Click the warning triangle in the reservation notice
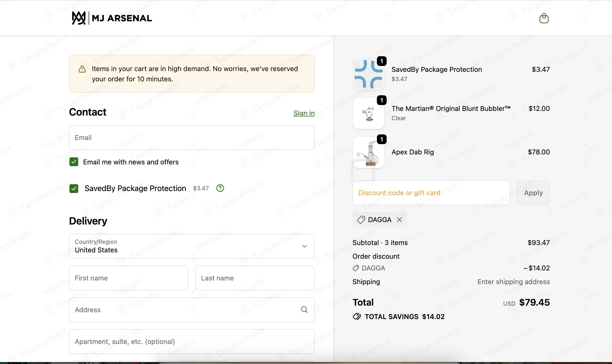The height and width of the screenshot is (364, 612). pyautogui.click(x=82, y=69)
